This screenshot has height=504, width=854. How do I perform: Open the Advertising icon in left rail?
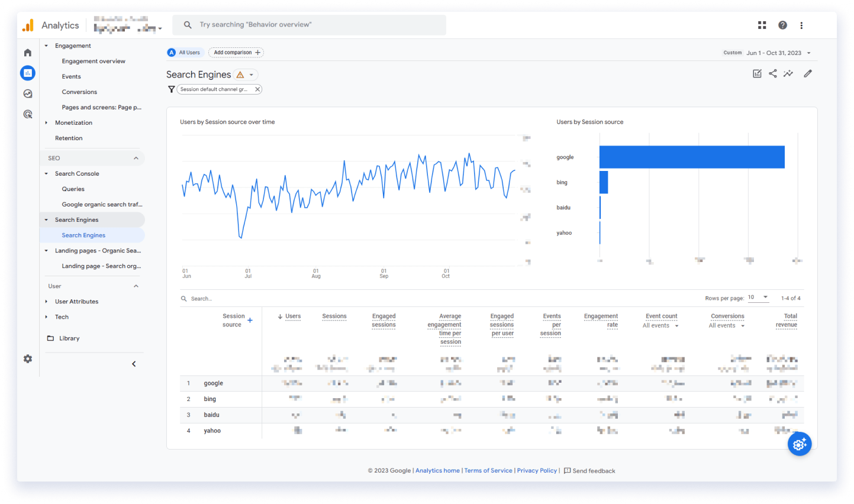[28, 114]
